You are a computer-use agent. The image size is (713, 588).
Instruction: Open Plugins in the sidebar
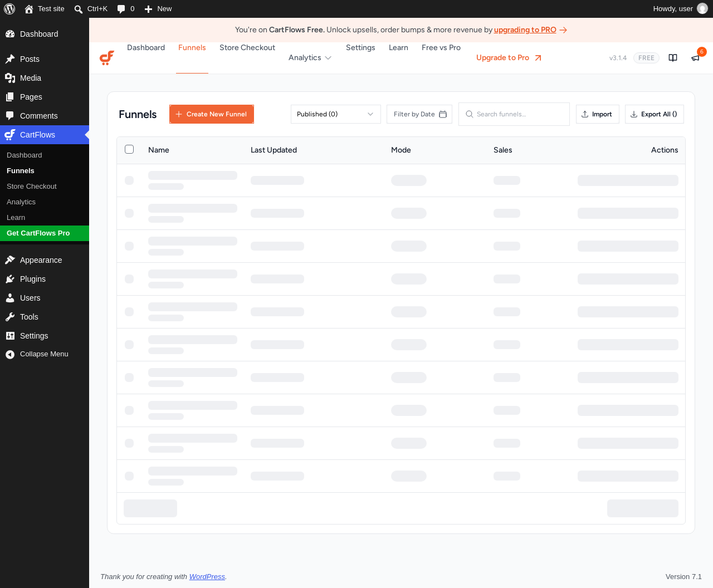click(x=45, y=279)
